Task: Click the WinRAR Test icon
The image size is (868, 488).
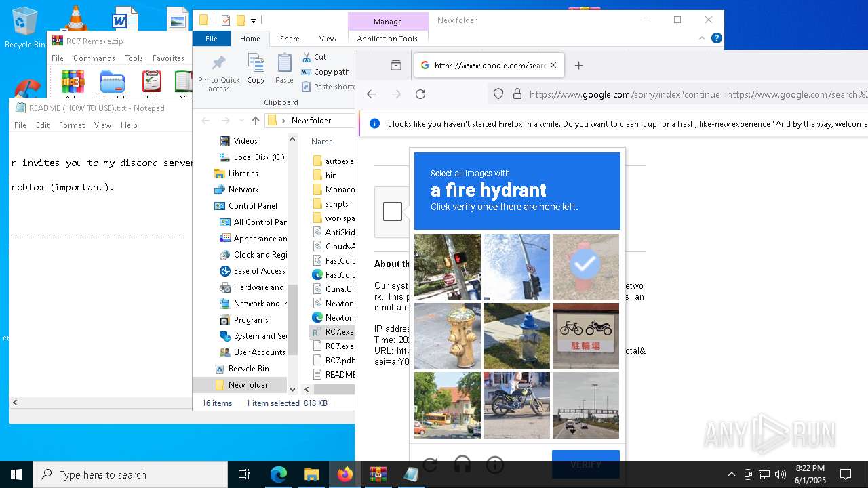Action: coord(152,83)
